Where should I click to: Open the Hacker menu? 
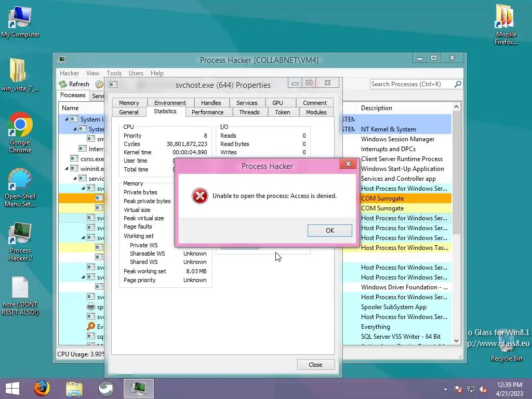pyautogui.click(x=69, y=73)
